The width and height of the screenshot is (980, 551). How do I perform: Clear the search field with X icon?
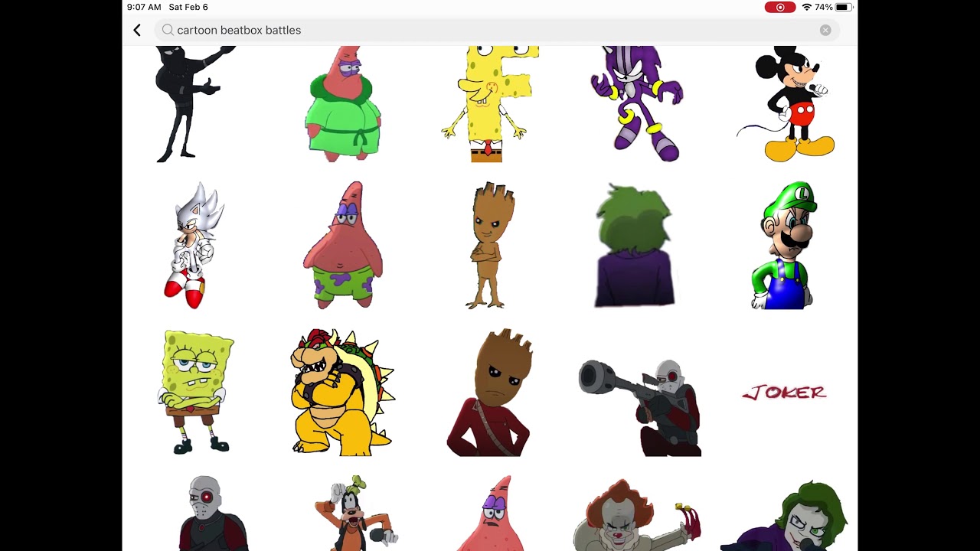click(825, 30)
